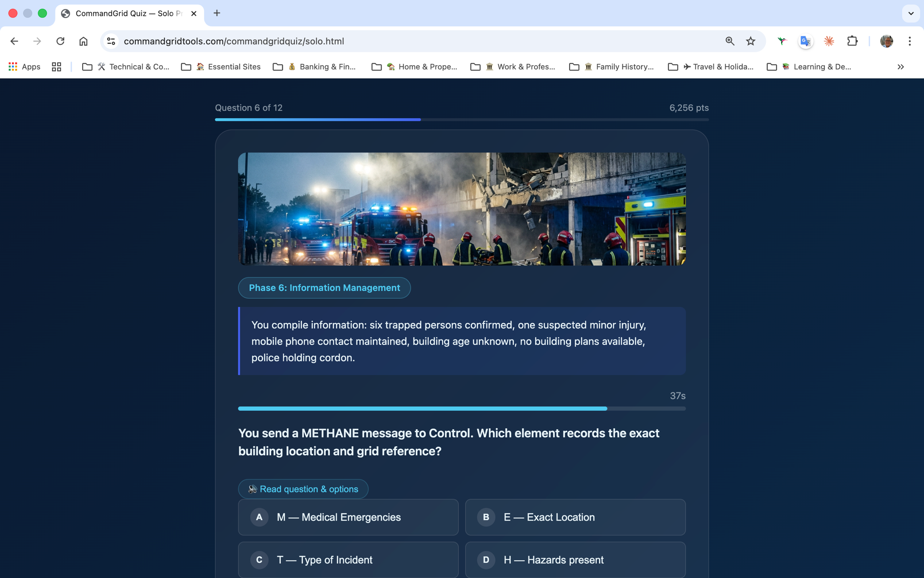924x578 pixels.
Task: Go to the home page icon
Action: (x=83, y=41)
